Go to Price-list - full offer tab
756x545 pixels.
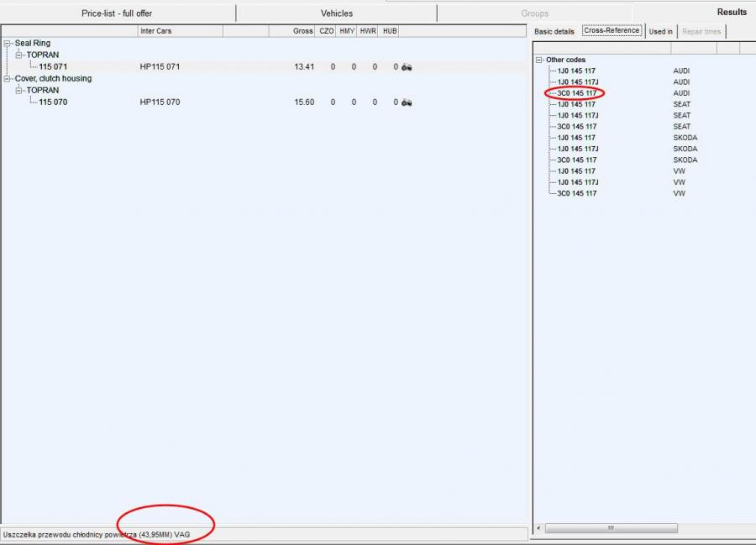(117, 13)
